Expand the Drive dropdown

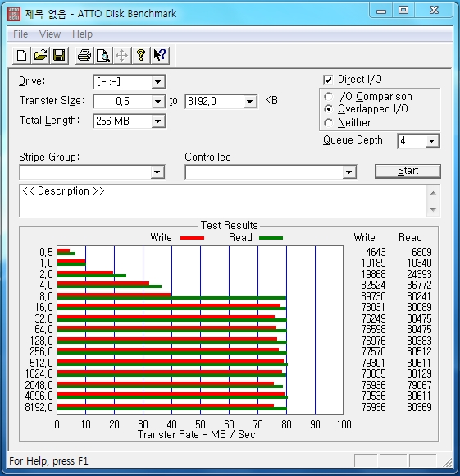click(x=157, y=82)
